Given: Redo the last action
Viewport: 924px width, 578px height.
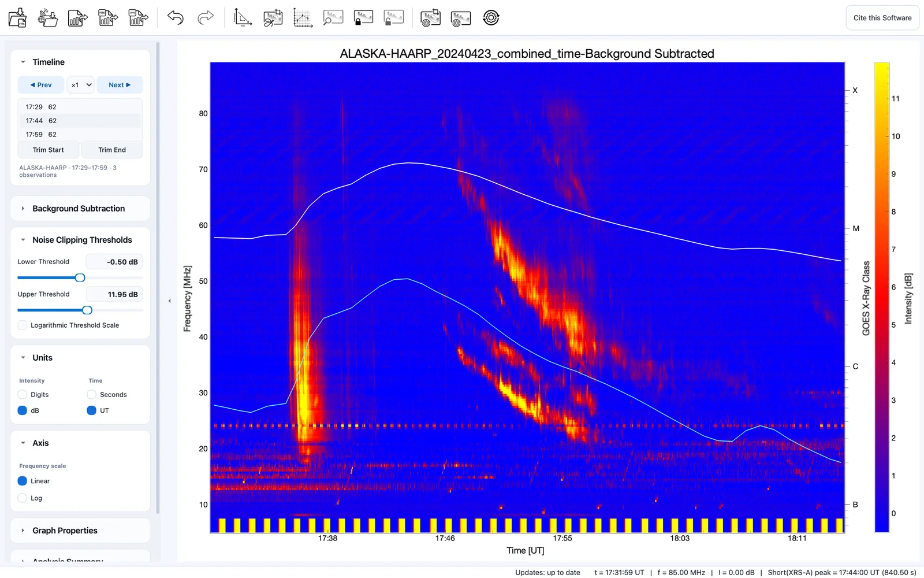Looking at the screenshot, I should tap(206, 17).
